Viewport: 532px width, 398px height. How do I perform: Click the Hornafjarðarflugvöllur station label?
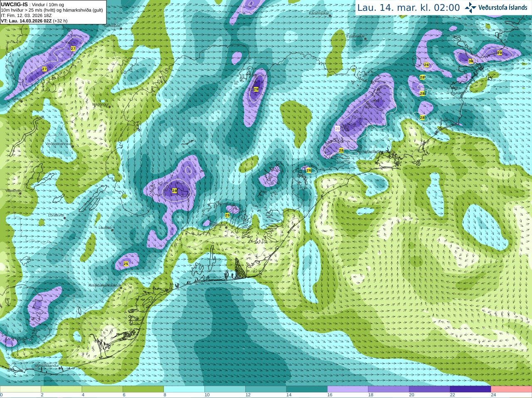[x=374, y=152]
